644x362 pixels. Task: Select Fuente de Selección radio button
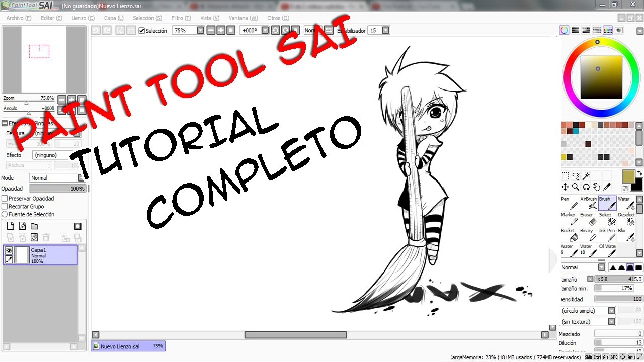(5, 214)
